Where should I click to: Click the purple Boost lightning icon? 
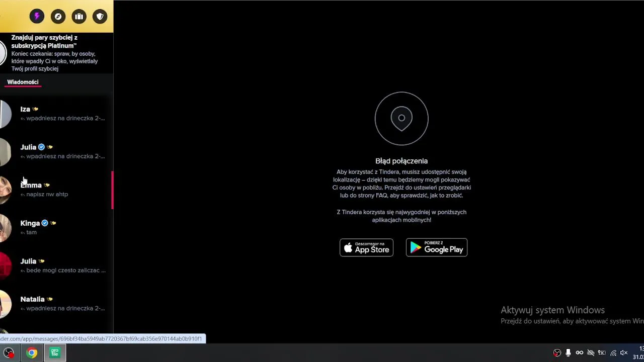[37, 17]
